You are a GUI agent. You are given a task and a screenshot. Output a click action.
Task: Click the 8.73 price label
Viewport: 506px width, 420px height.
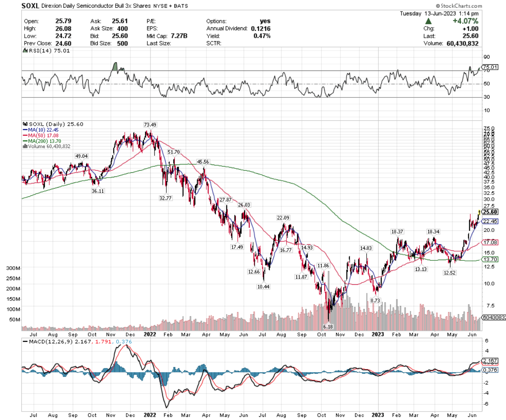[x=375, y=301]
